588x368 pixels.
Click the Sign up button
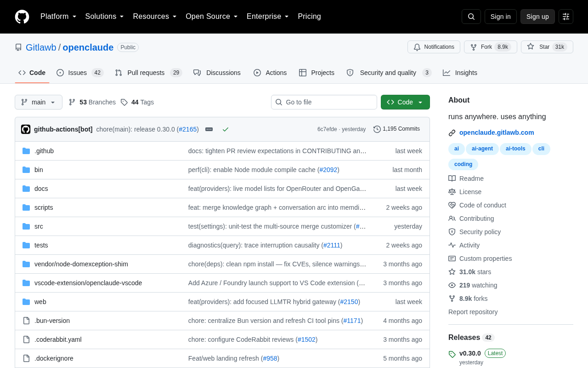[537, 17]
